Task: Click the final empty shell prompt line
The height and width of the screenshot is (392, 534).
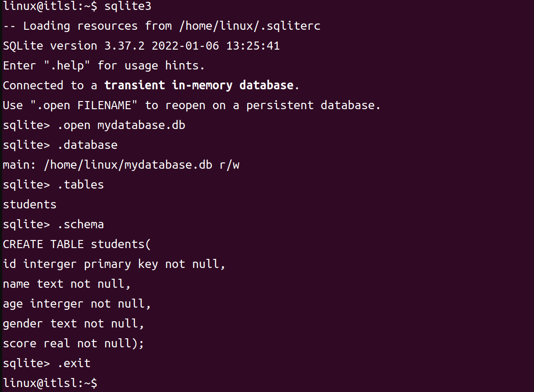Action: click(50, 383)
